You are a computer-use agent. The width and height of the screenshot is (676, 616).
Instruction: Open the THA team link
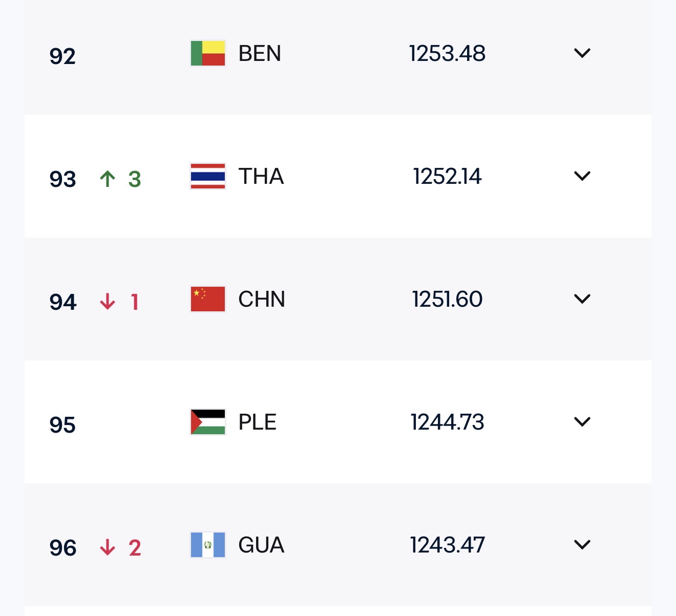pyautogui.click(x=261, y=176)
